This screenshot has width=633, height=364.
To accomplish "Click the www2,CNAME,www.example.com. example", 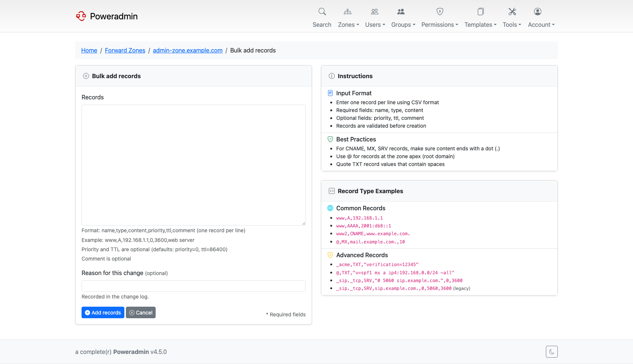I will tap(373, 234).
